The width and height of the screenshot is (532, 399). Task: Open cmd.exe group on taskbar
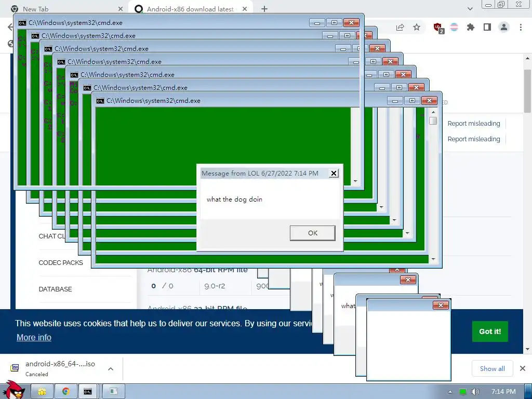coord(89,392)
